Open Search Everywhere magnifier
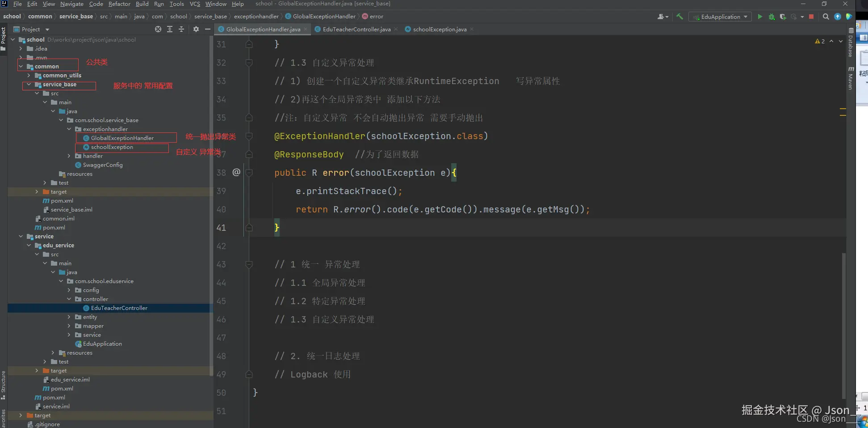This screenshot has width=868, height=428. coord(826,17)
